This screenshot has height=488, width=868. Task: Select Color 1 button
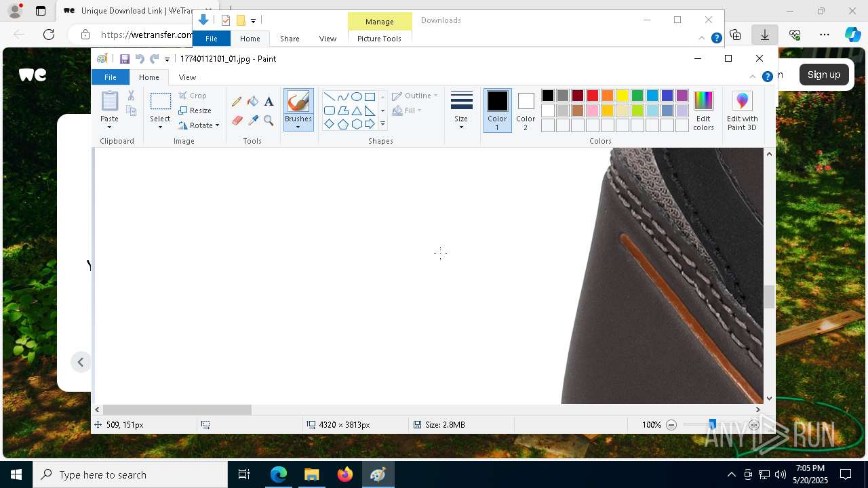pyautogui.click(x=497, y=110)
